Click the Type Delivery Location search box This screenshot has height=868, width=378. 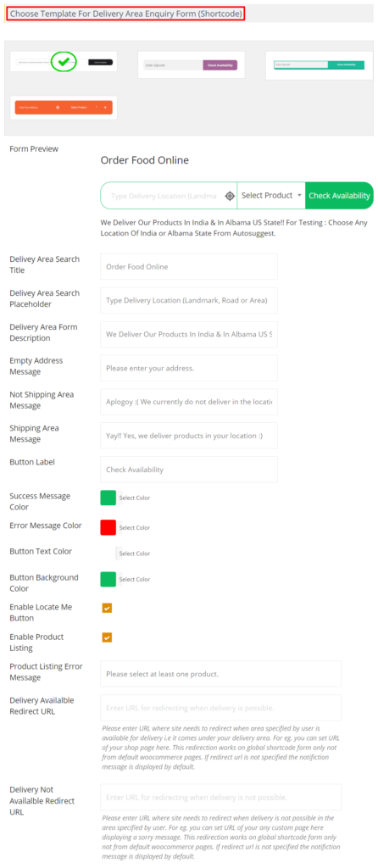click(x=164, y=196)
